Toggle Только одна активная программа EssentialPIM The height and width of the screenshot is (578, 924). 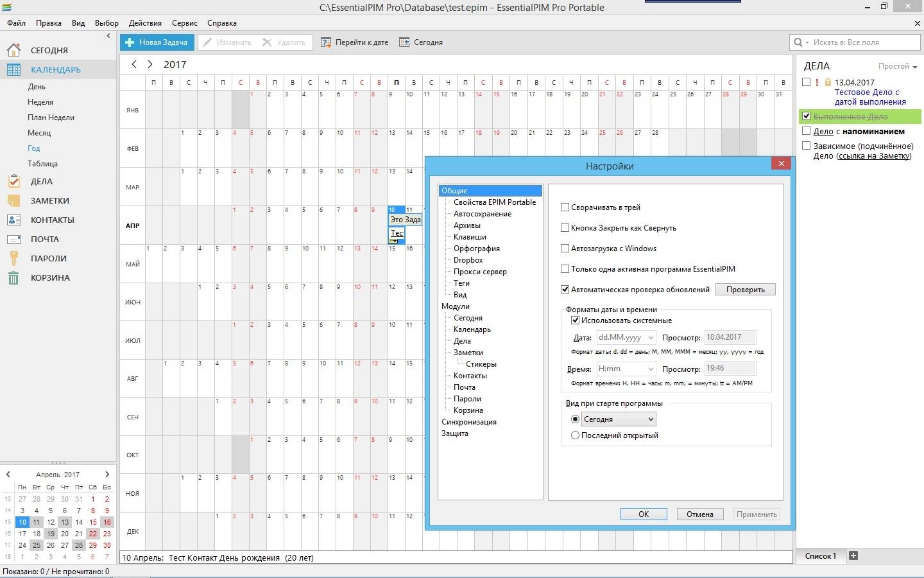[565, 269]
